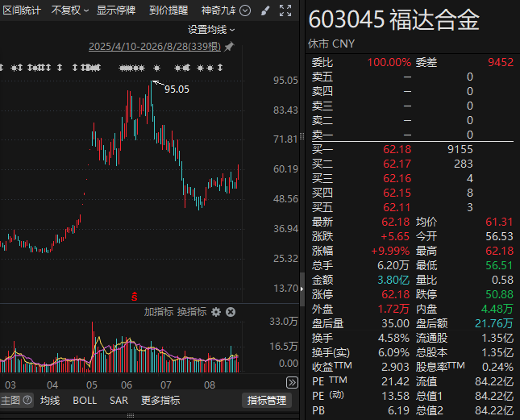This screenshot has width=520, height=420.
Task: Click the 指标管理 button
Action: click(267, 401)
